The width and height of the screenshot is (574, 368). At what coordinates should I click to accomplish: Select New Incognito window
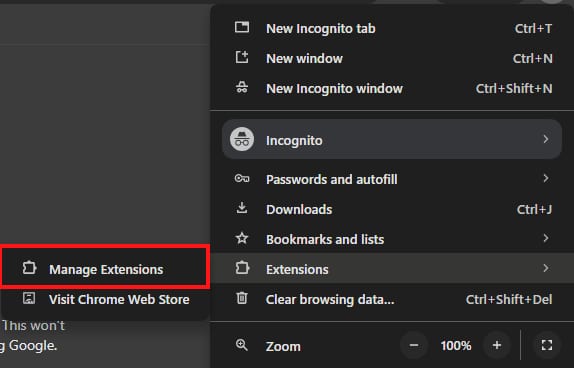point(392,88)
